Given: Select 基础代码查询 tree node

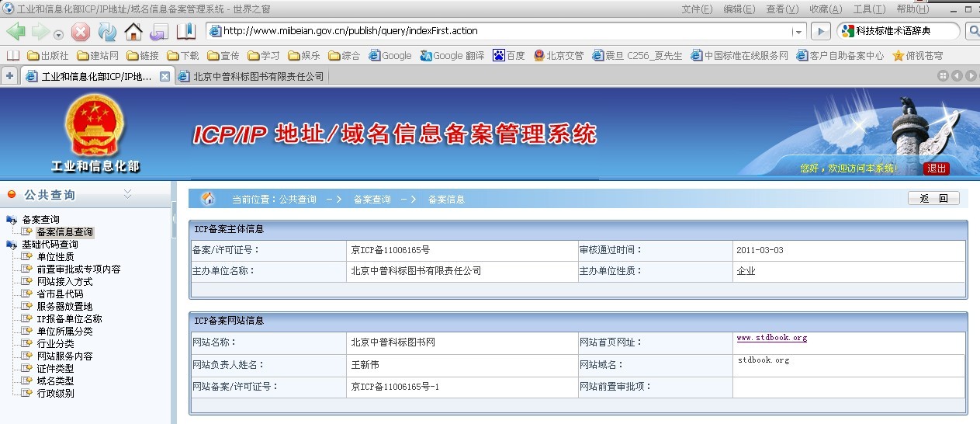Looking at the screenshot, I should point(50,245).
